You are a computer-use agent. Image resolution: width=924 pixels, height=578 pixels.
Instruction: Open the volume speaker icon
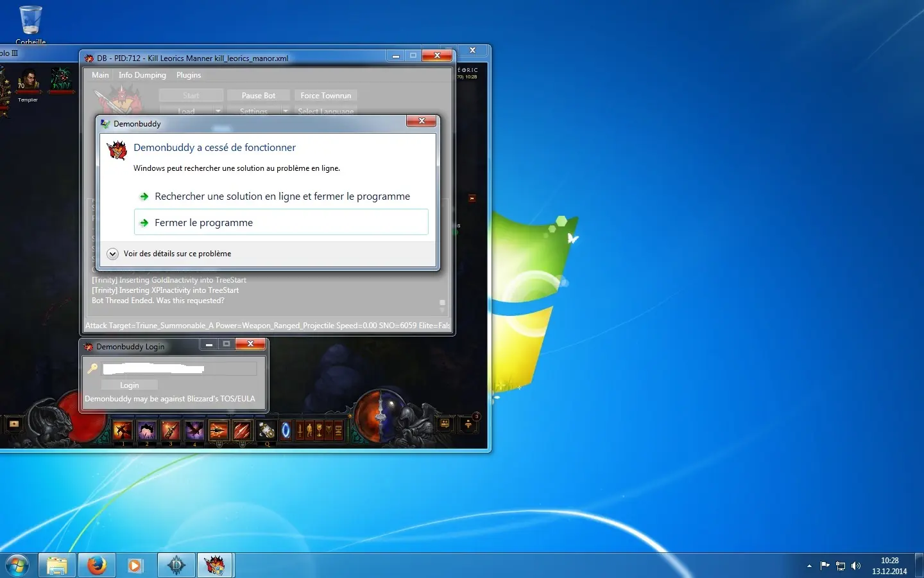855,566
